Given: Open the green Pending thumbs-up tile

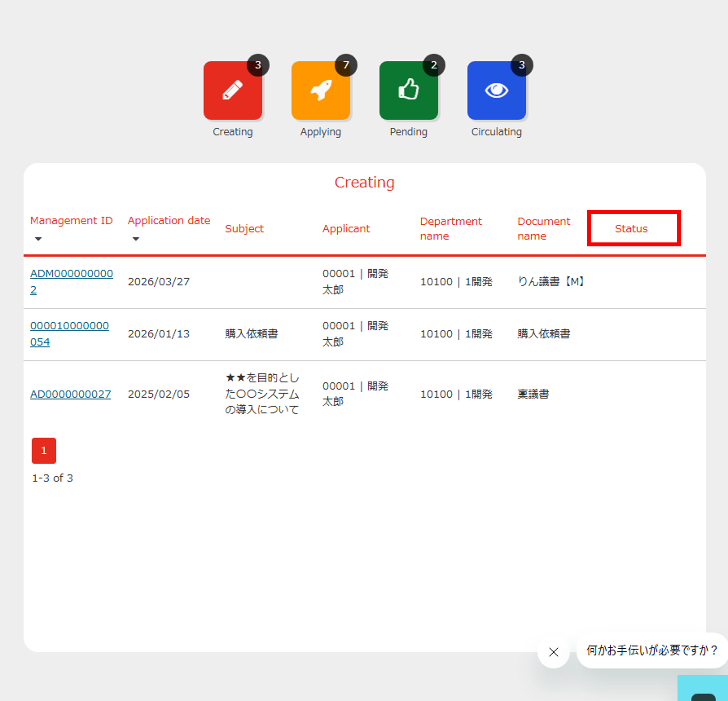Looking at the screenshot, I should (408, 90).
